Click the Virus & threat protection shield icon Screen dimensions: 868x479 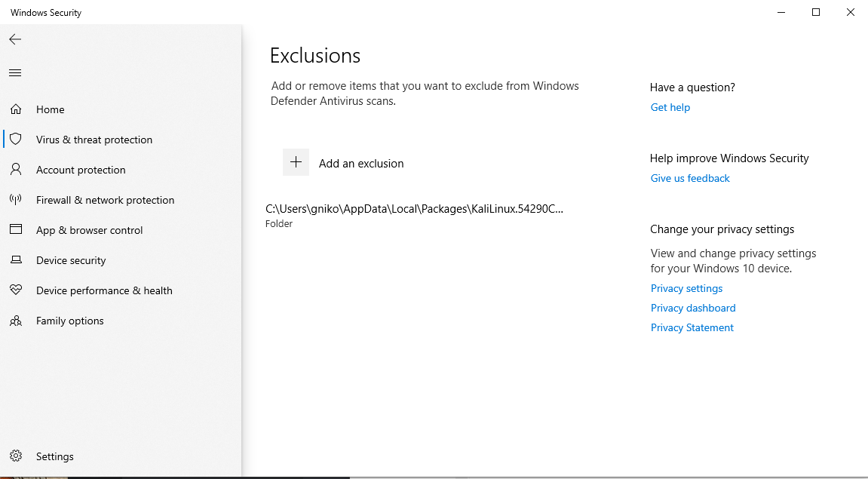[16, 139]
